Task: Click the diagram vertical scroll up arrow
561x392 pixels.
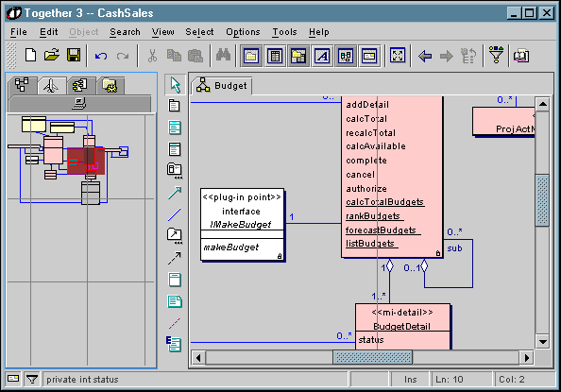Action: 543,104
